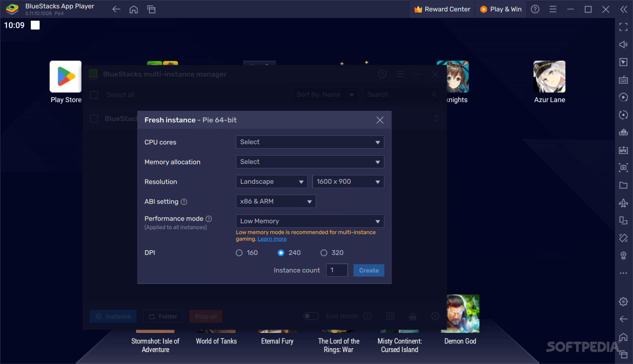Click Performance mode help icon

click(209, 218)
